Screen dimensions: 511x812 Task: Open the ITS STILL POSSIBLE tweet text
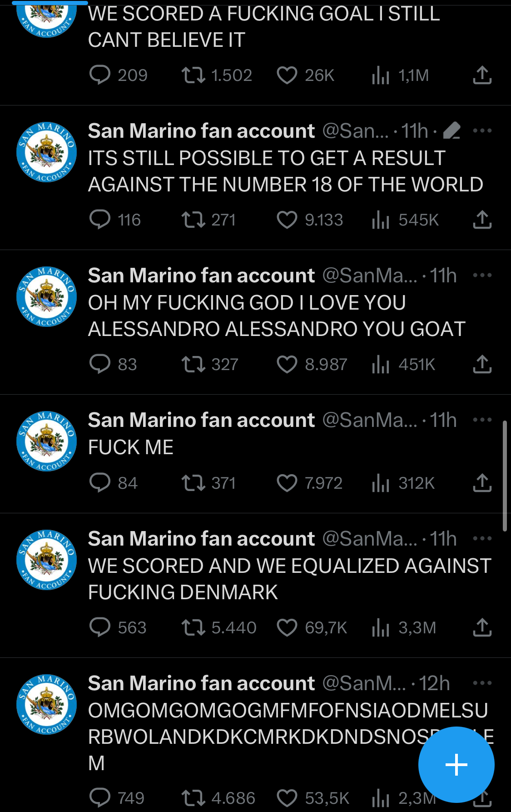(285, 171)
